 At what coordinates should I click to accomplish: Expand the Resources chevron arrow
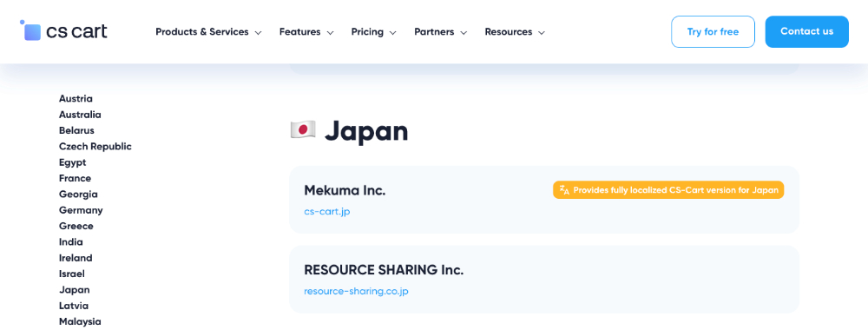(542, 33)
